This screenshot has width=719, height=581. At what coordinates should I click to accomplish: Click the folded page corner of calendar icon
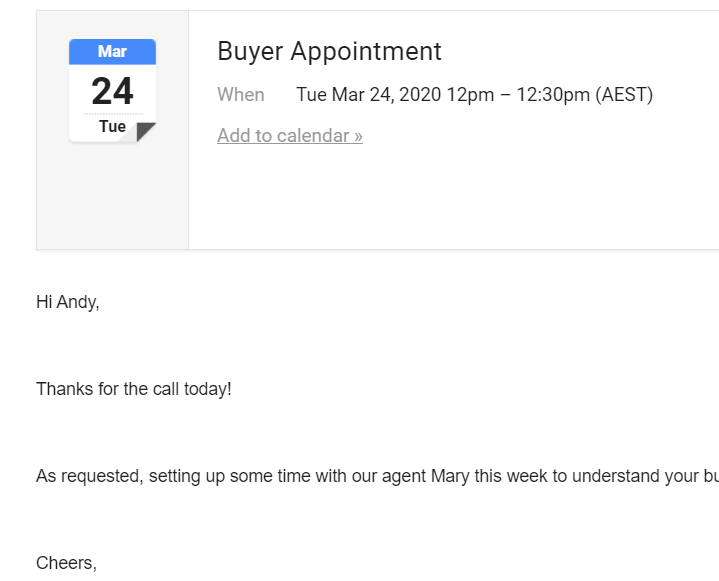[146, 132]
